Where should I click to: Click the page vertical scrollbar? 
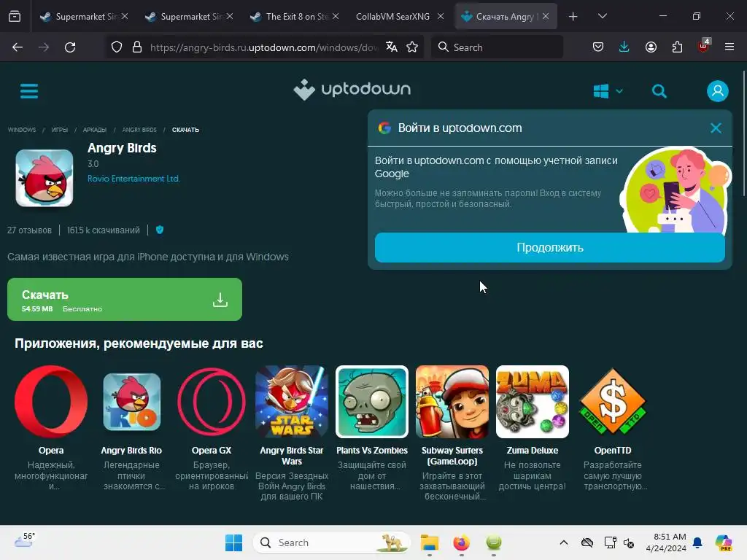pyautogui.click(x=743, y=133)
